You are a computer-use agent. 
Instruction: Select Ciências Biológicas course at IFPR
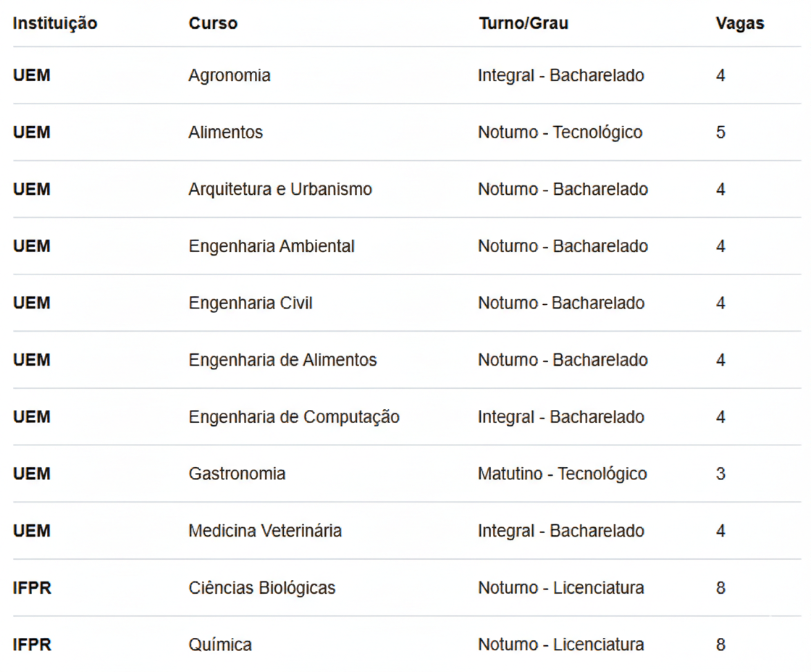point(261,588)
